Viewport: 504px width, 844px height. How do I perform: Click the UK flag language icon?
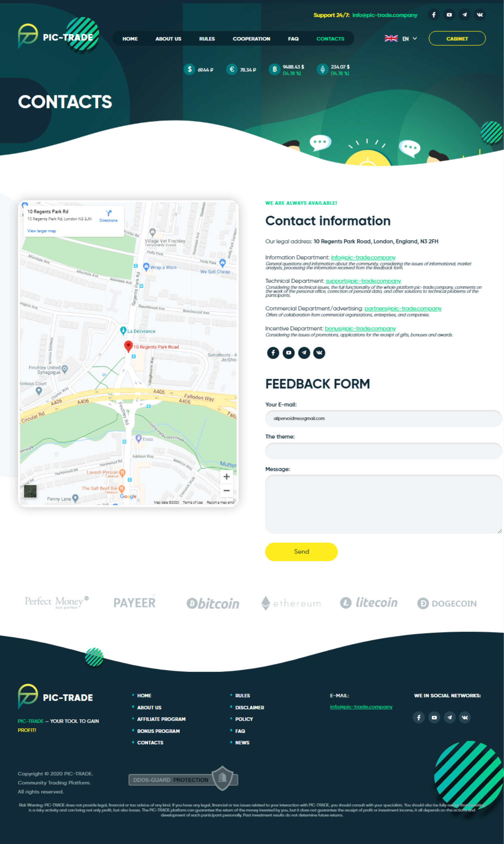click(x=391, y=38)
